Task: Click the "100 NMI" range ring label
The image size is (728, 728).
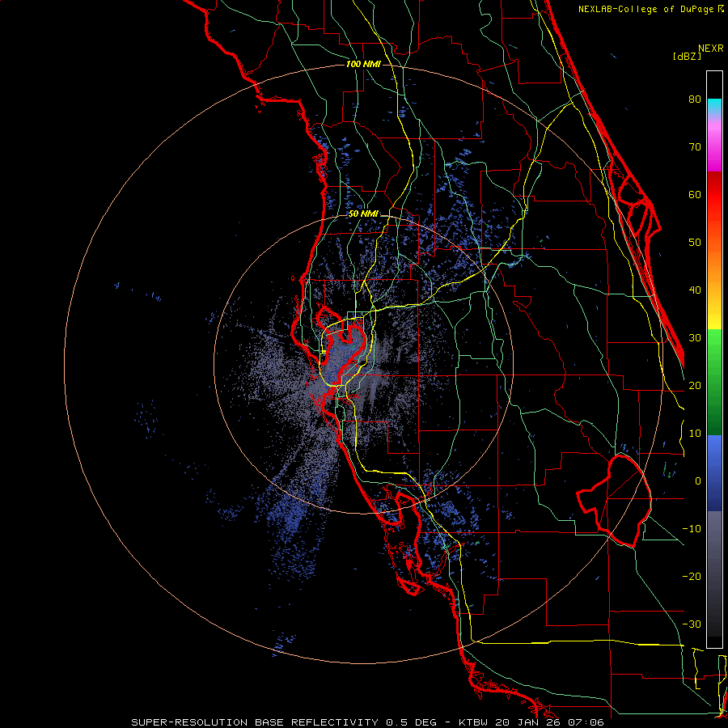Action: pyautogui.click(x=363, y=64)
